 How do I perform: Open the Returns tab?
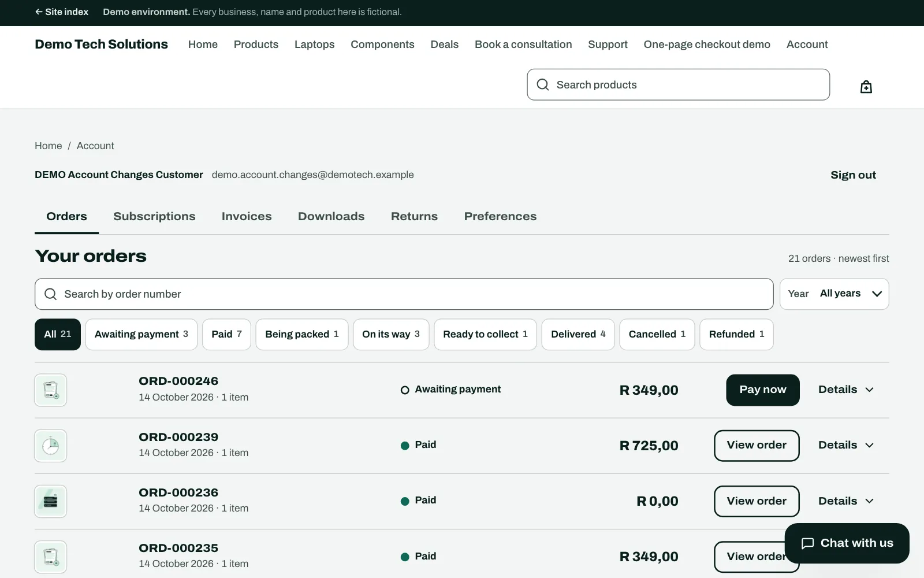(x=414, y=216)
